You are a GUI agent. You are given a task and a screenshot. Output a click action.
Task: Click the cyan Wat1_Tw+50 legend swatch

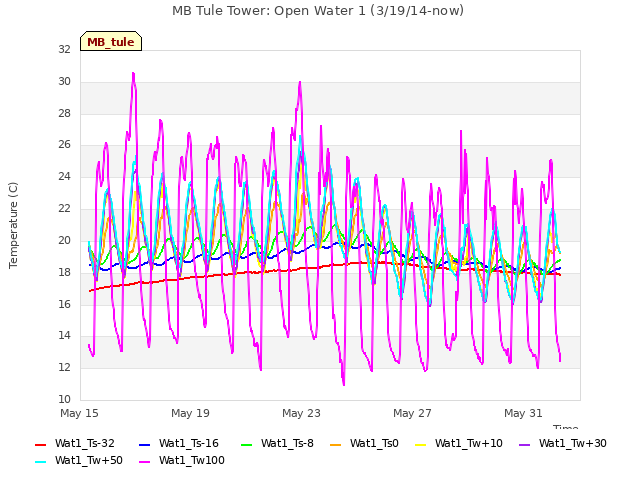pyautogui.click(x=40, y=462)
